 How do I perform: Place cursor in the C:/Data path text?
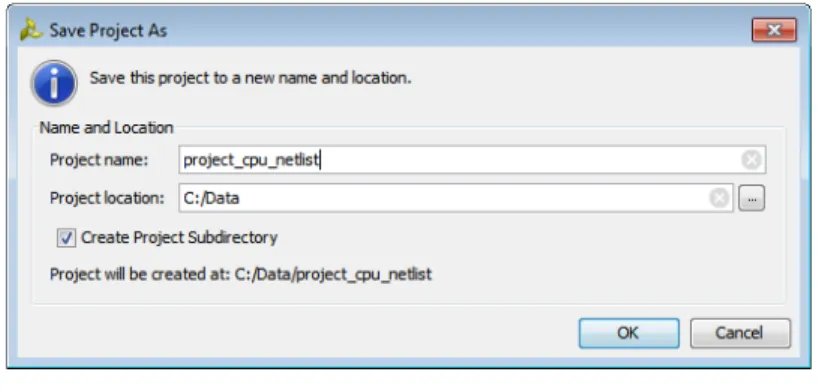click(x=211, y=198)
